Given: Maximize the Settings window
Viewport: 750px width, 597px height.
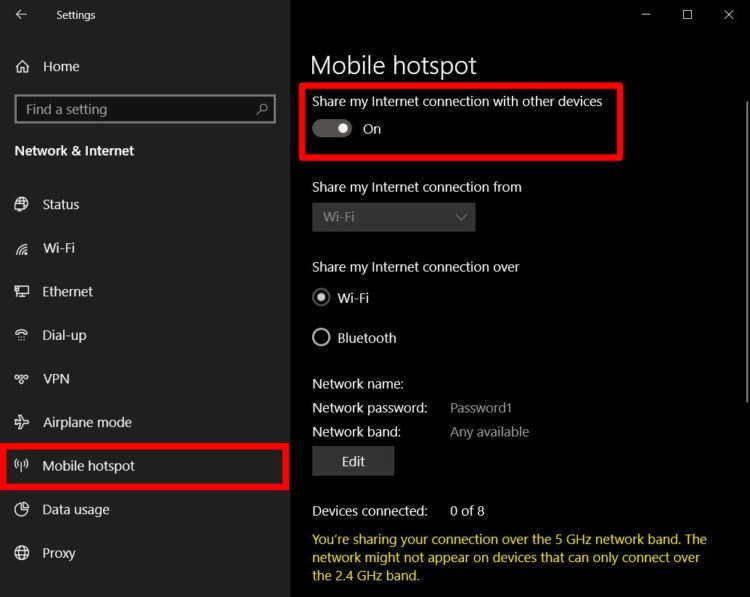Looking at the screenshot, I should (x=687, y=14).
